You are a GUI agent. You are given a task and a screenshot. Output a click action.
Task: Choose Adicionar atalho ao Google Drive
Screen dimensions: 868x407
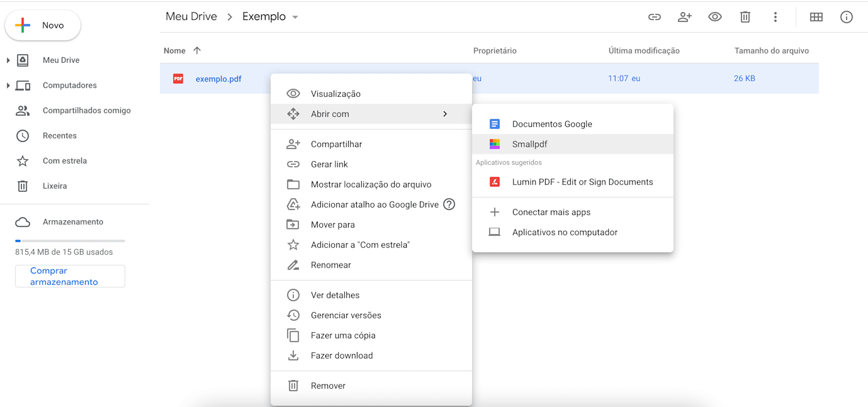371,204
